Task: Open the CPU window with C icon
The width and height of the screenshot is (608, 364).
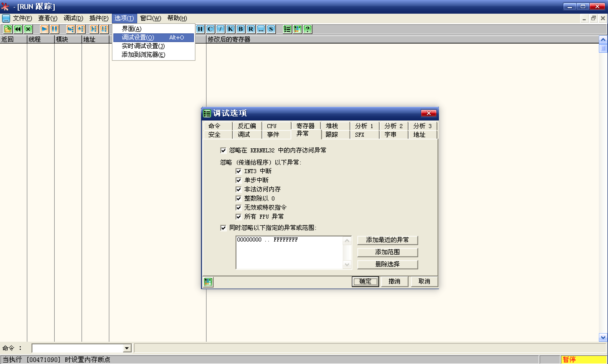Action: (210, 29)
